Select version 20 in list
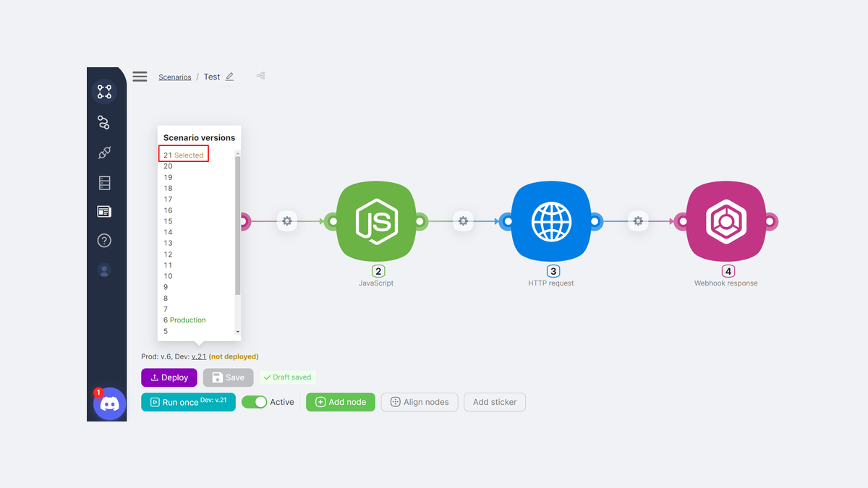Image resolution: width=868 pixels, height=488 pixels. [168, 166]
